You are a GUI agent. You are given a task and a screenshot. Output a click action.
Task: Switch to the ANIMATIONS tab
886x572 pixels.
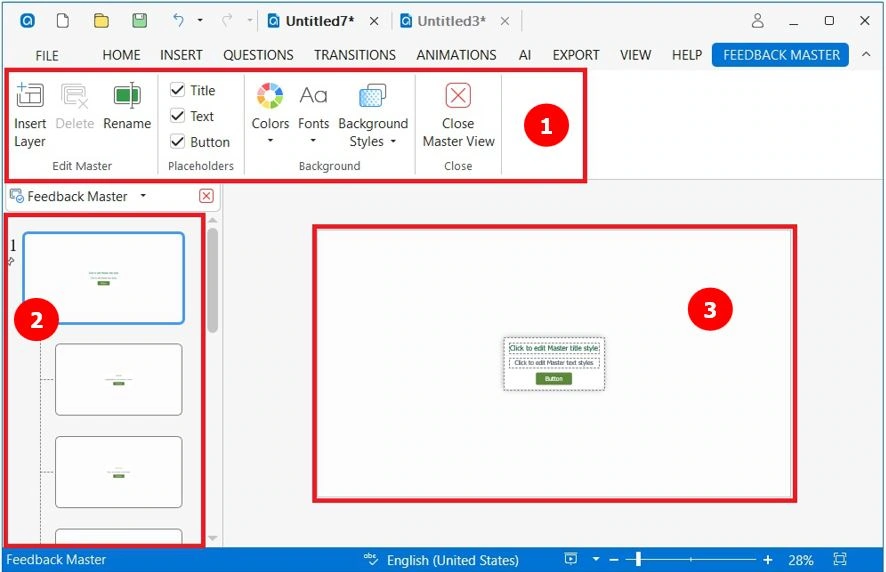pos(456,55)
